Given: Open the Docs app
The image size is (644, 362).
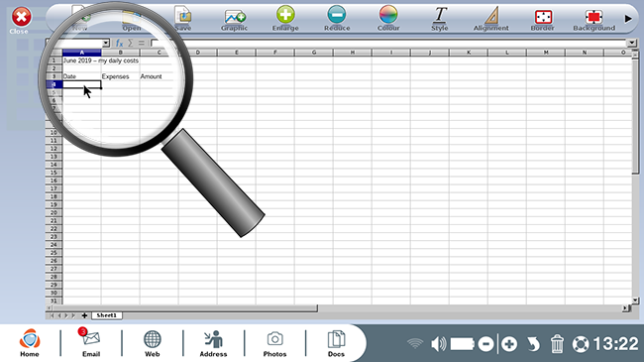Looking at the screenshot, I should [336, 343].
